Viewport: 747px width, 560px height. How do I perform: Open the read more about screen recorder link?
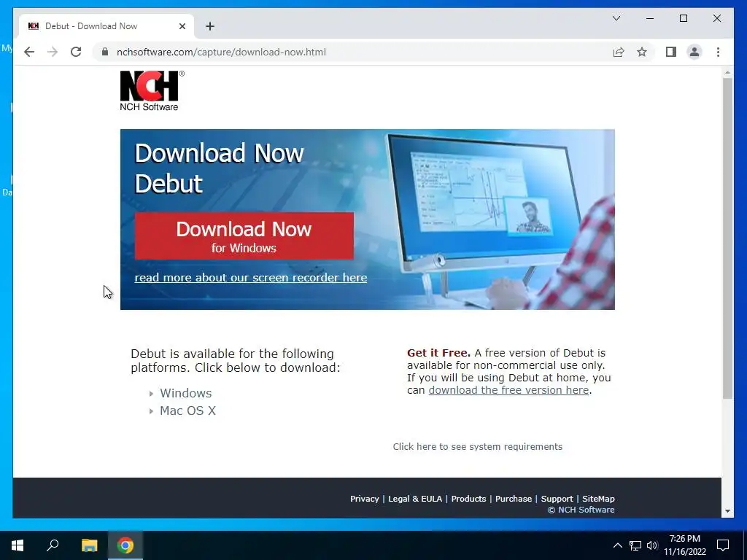coord(251,278)
